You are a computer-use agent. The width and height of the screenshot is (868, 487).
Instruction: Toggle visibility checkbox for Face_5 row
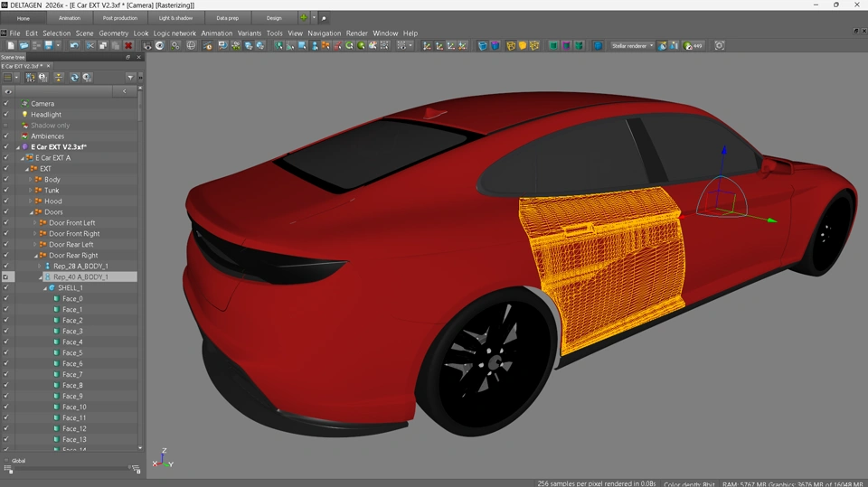point(6,352)
